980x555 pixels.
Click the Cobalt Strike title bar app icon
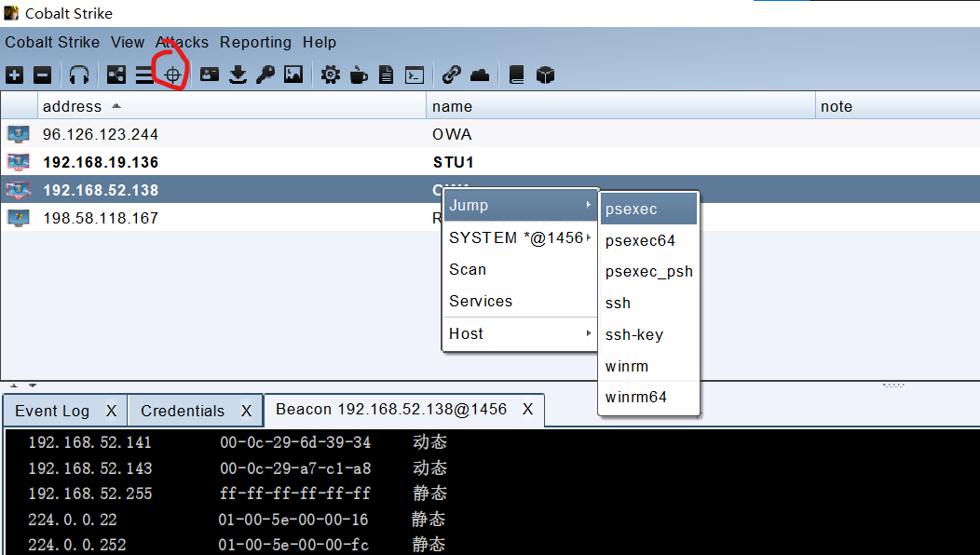pos(11,12)
